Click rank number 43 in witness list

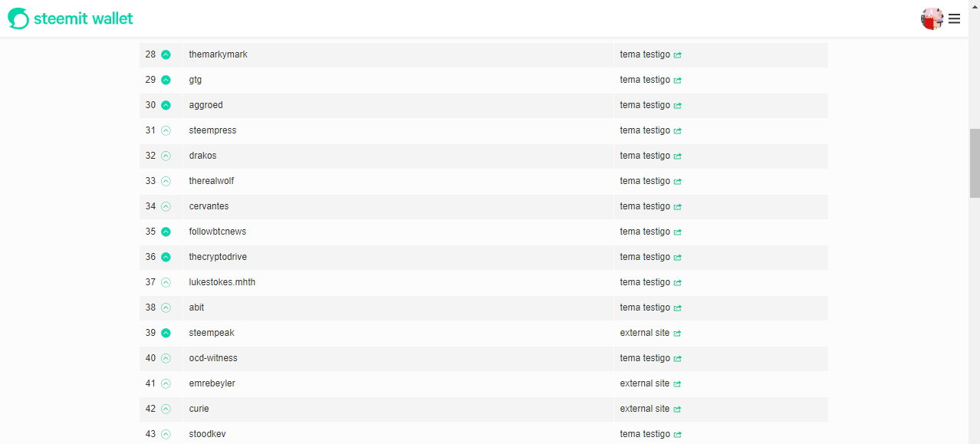[x=150, y=434]
